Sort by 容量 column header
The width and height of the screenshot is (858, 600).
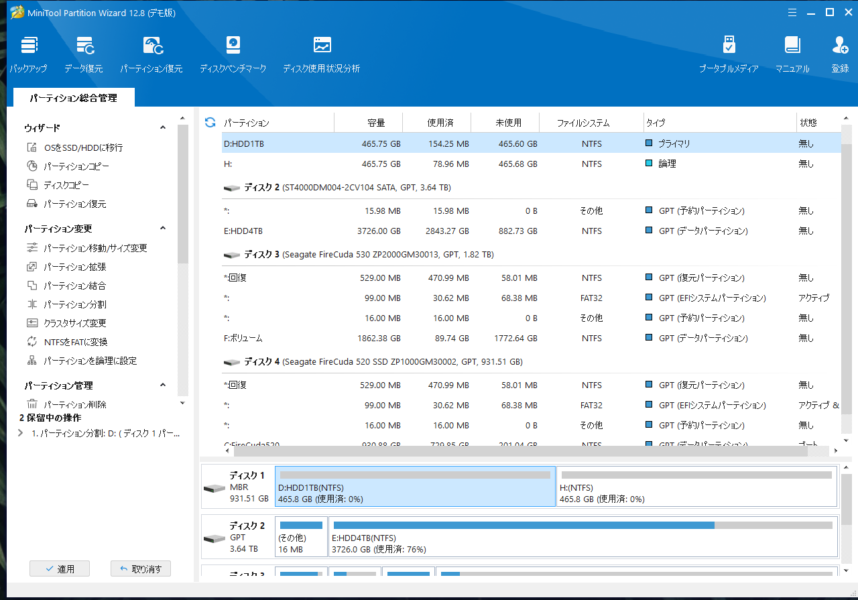click(x=368, y=123)
